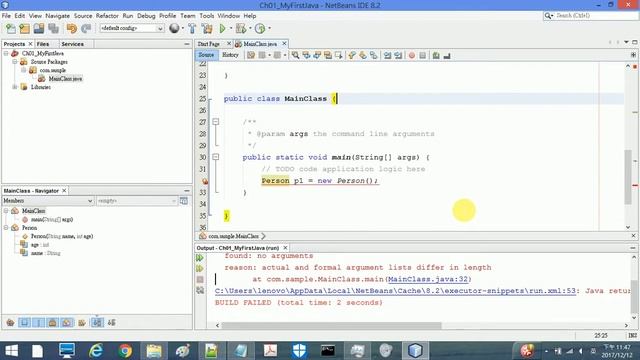640x360 pixels.
Task: Expand the Libraries node
Action: click(x=15, y=87)
